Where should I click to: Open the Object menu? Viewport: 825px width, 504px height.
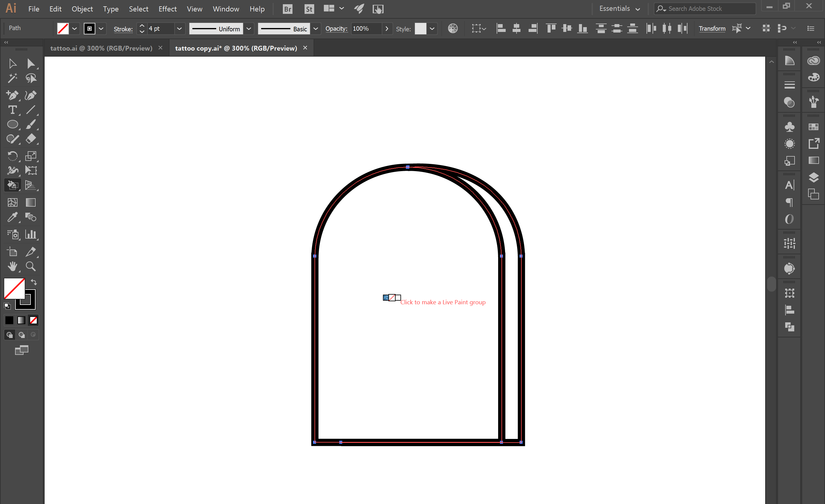82,9
